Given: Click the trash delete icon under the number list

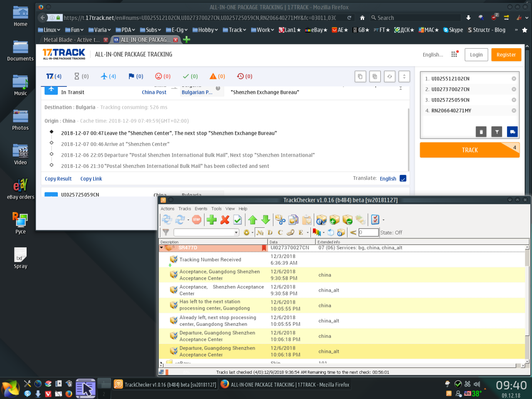Looking at the screenshot, I should click(481, 132).
